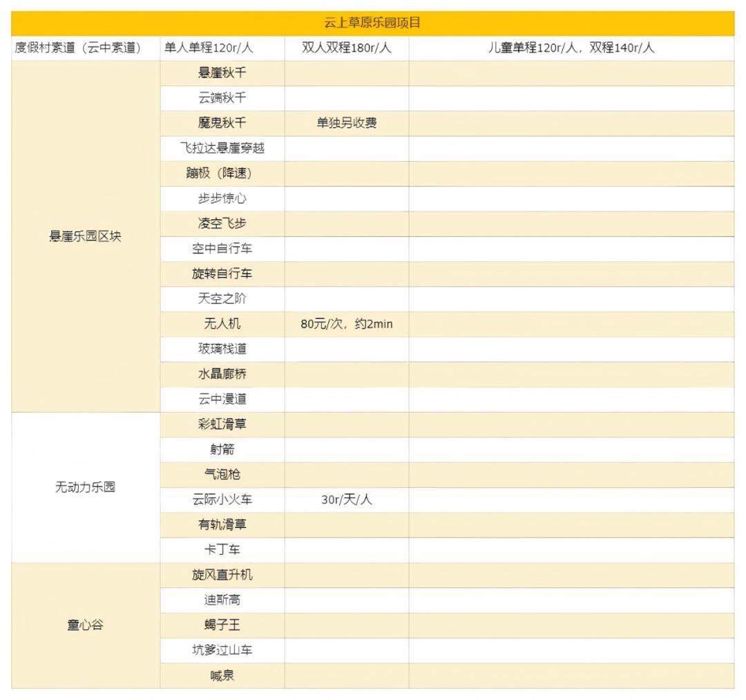
Task: Select the 无动力乐园 category cell
Action: pyautogui.click(x=85, y=487)
